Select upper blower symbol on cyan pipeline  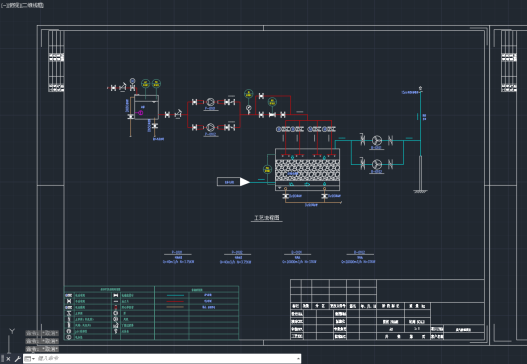pos(377,140)
